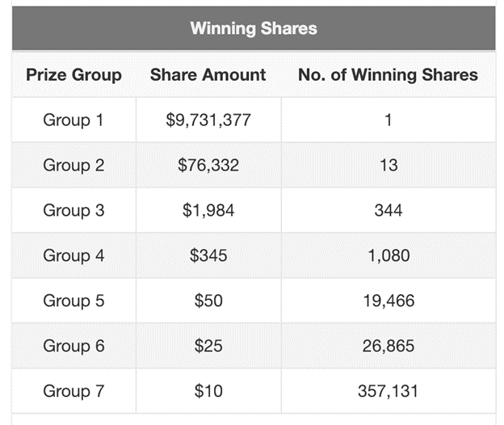This screenshot has height=425, width=504.
Task: Click the 26,865 winning shares cell
Action: 388,347
